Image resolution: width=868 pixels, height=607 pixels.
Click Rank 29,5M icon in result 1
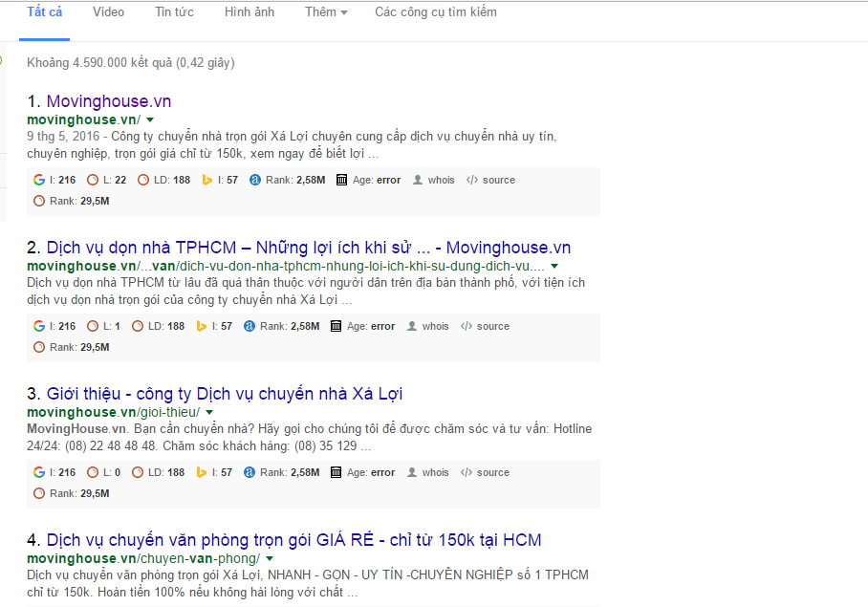[x=39, y=201]
